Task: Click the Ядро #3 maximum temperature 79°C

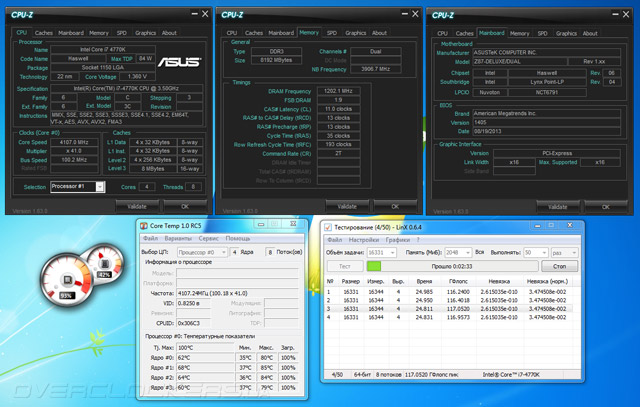Action: pyautogui.click(x=266, y=388)
